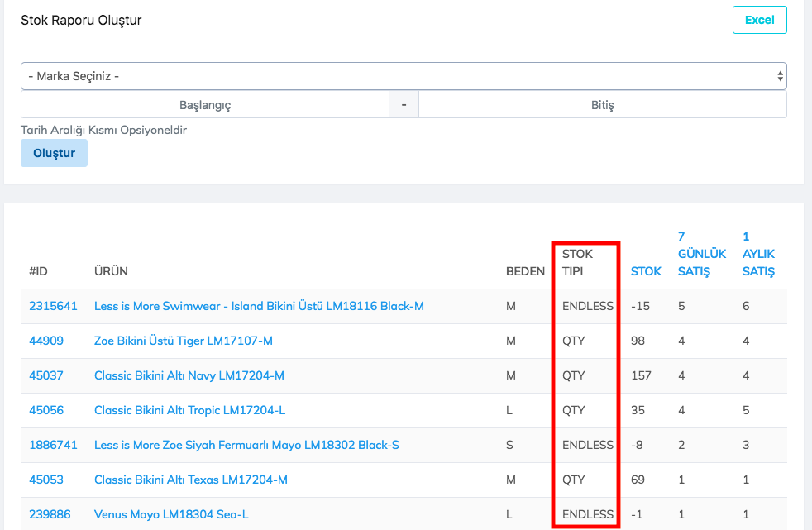The image size is (812, 530).
Task: Click product ID 45056
Action: point(46,410)
